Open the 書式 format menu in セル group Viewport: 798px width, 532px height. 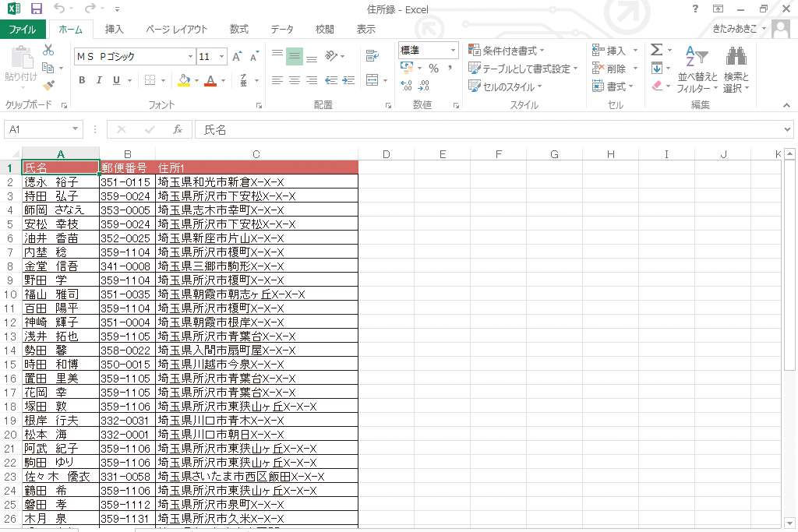(613, 86)
